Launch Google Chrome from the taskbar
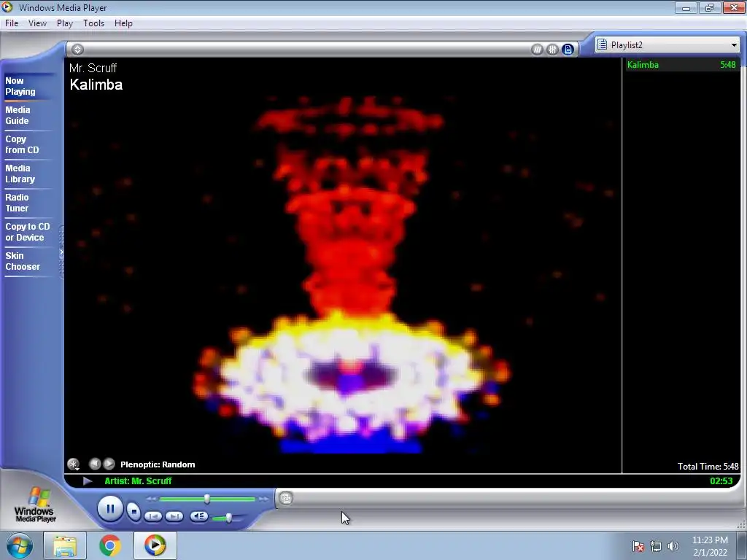Viewport: 747px width, 560px height. pos(110,546)
